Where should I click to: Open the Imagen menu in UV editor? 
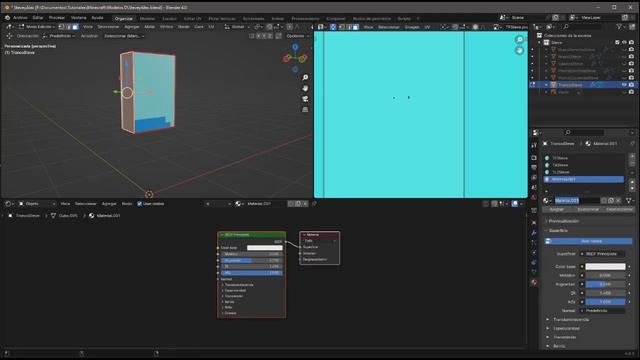pos(412,27)
